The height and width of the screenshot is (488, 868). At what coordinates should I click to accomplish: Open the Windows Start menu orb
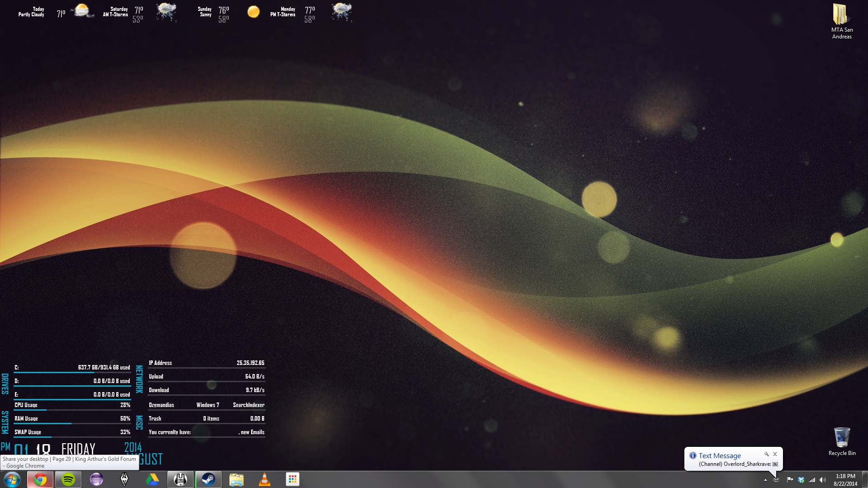click(12, 479)
